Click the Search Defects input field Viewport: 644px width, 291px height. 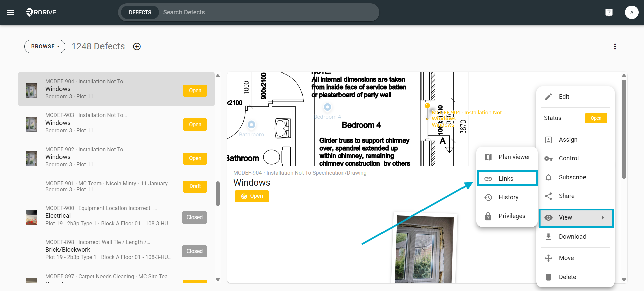coord(269,12)
